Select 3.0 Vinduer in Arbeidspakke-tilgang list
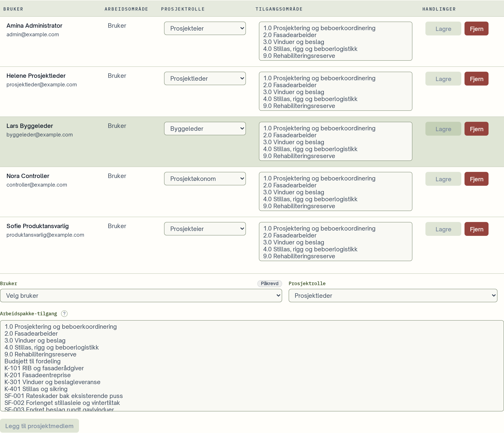This screenshot has width=504, height=433. coord(252,341)
